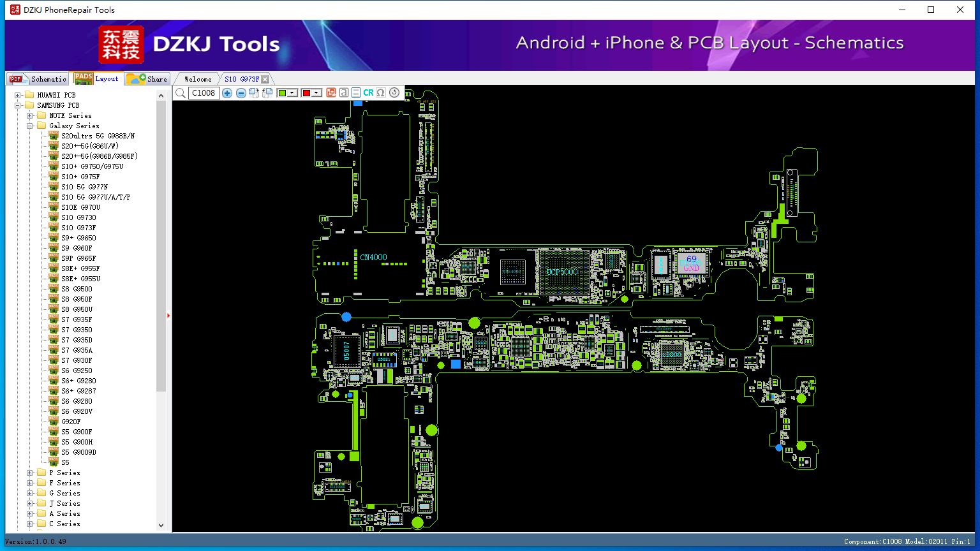980x551 pixels.
Task: Toggle the cyan CR toolbar button
Action: [368, 93]
